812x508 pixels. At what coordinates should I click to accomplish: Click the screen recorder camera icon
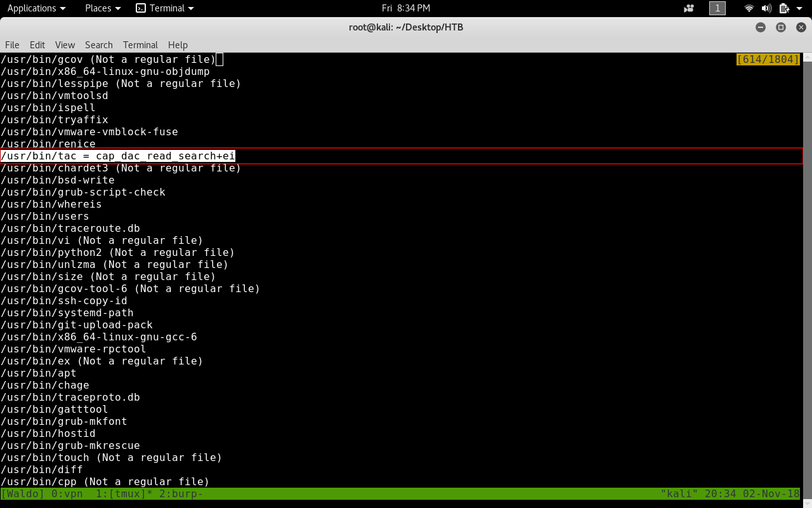click(689, 8)
